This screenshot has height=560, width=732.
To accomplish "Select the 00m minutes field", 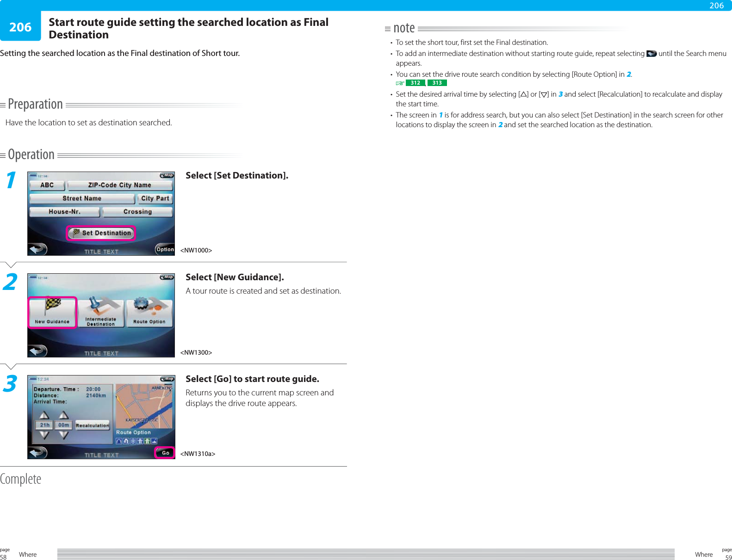I will click(63, 425).
